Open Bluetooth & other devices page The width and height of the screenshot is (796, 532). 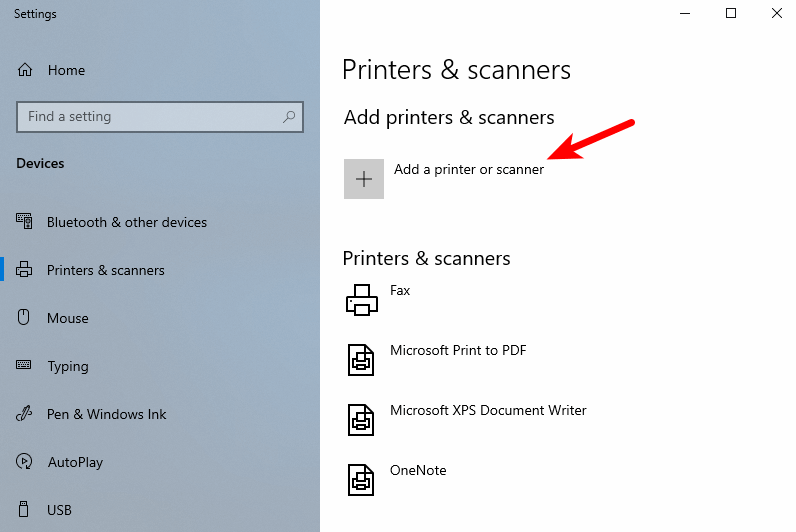pyautogui.click(x=127, y=222)
